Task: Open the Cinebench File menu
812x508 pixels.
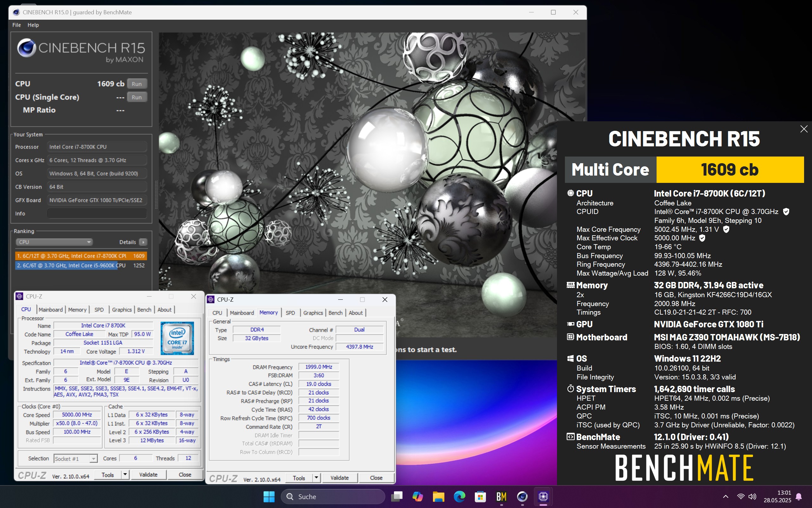Action: [x=16, y=25]
